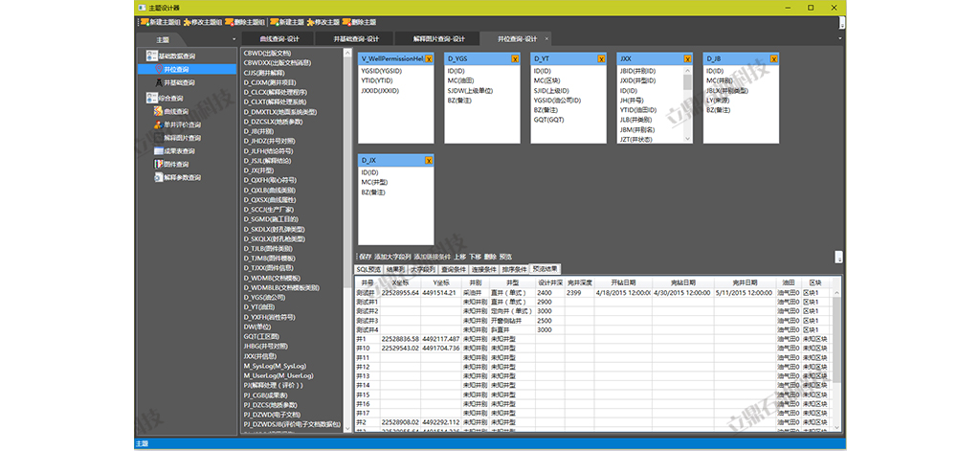Switch to 井基础查询-设计 tab
Viewport: 980px width, 451px height.
point(356,39)
